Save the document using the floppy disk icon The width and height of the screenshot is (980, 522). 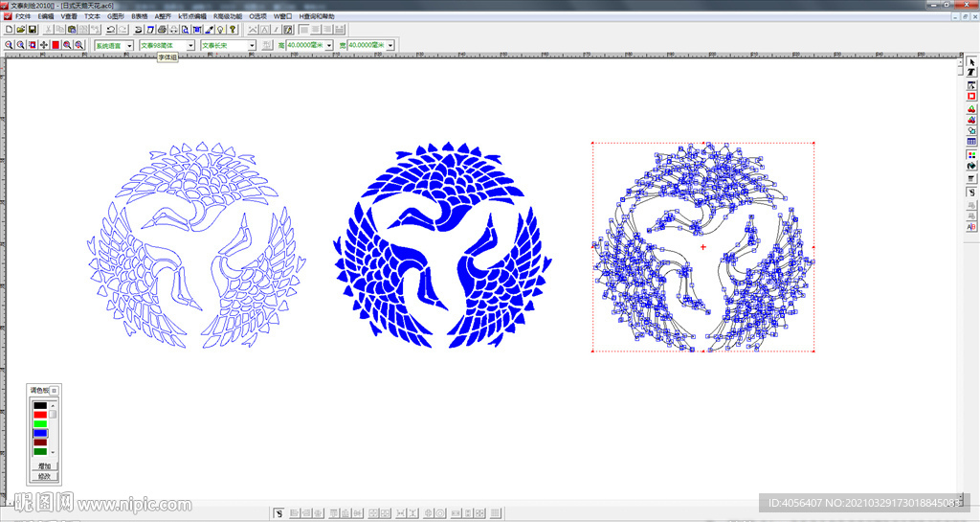coord(32,30)
